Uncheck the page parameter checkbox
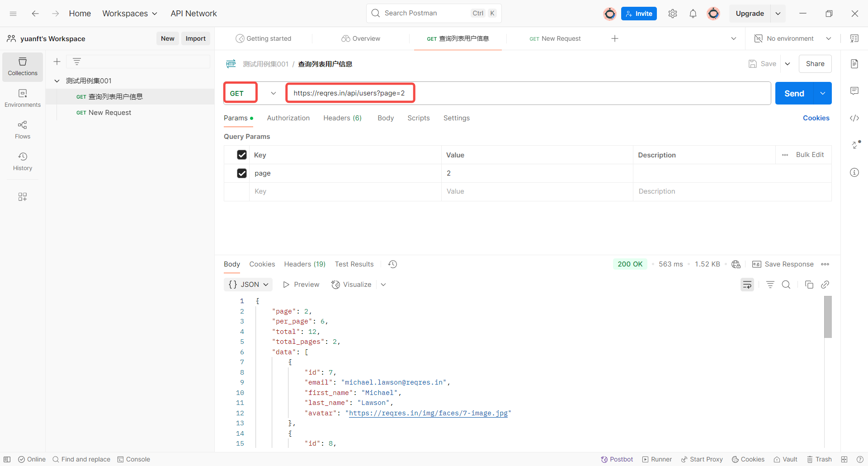Screen dimensions: 868x466 tap(242, 173)
